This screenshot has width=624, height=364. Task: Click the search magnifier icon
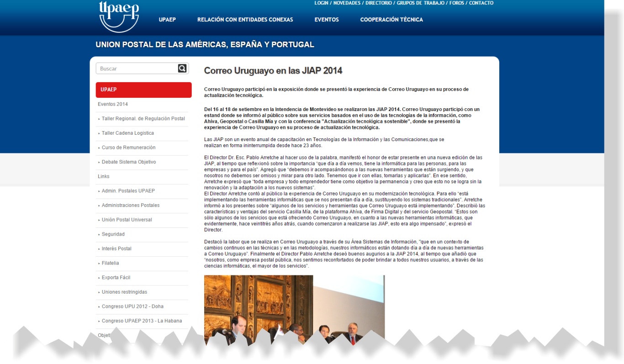coord(182,69)
